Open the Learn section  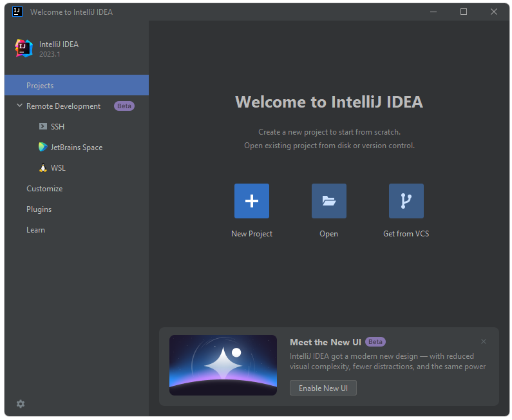click(35, 230)
